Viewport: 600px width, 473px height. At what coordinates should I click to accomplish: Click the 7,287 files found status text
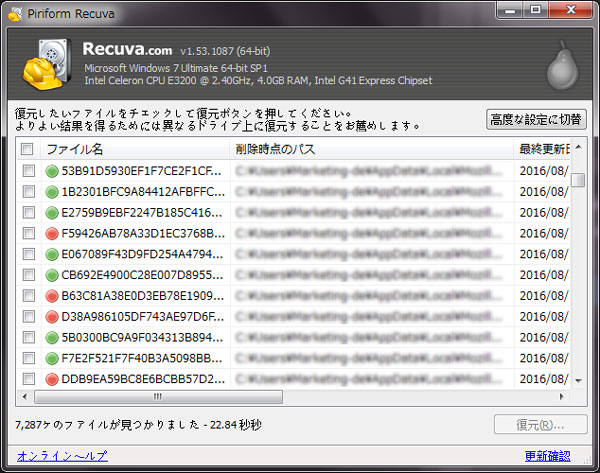tap(138, 424)
